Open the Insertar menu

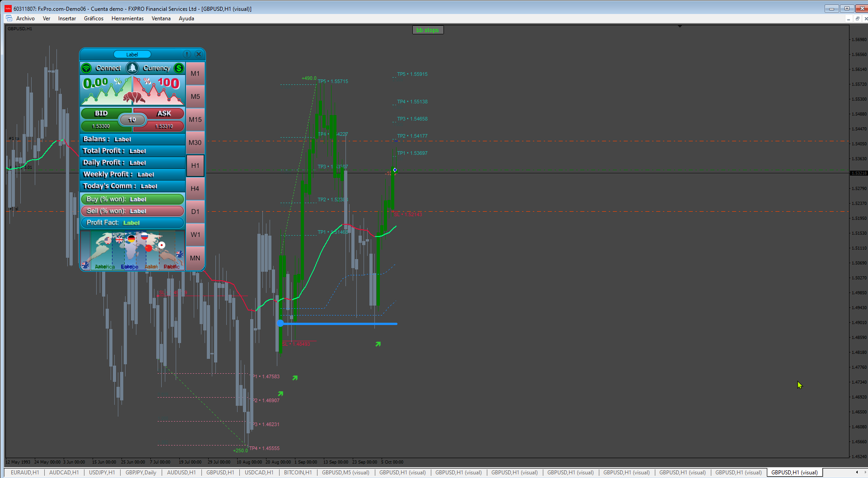click(x=67, y=19)
